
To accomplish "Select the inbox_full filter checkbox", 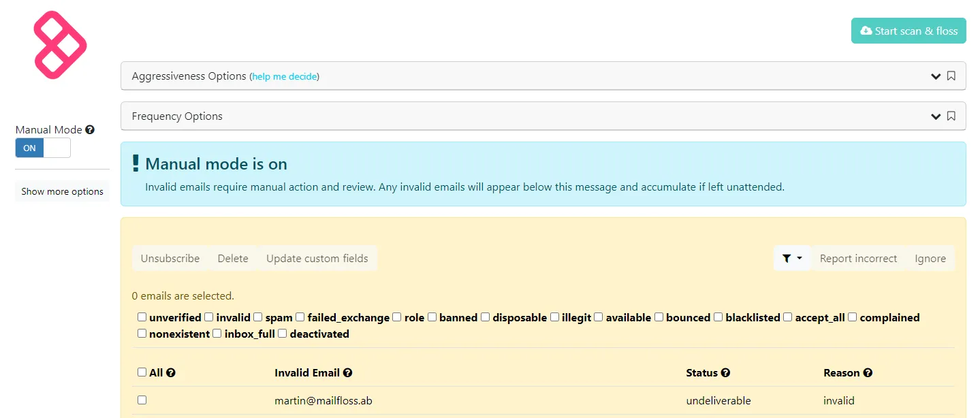I will 217,333.
